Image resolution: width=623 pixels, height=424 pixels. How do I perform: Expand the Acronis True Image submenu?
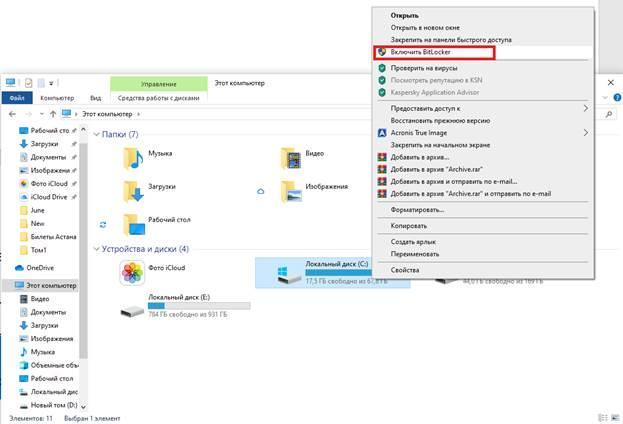click(x=585, y=133)
